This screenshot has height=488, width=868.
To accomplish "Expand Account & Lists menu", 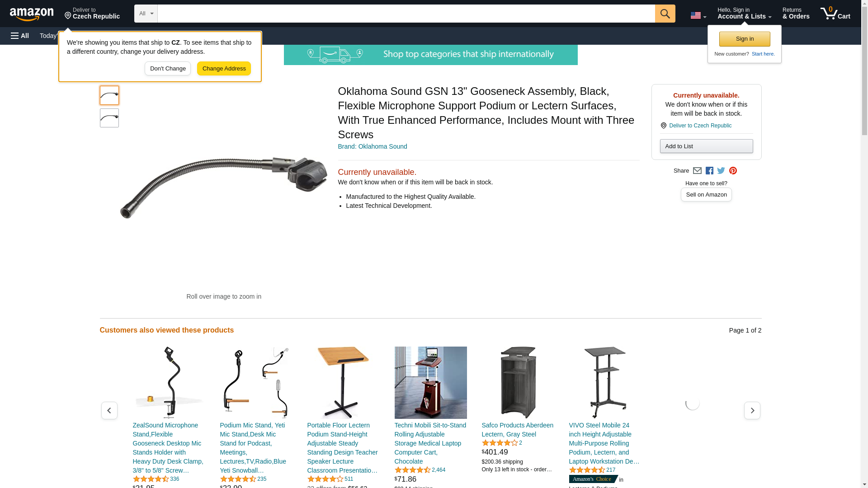I will pos(744,14).
